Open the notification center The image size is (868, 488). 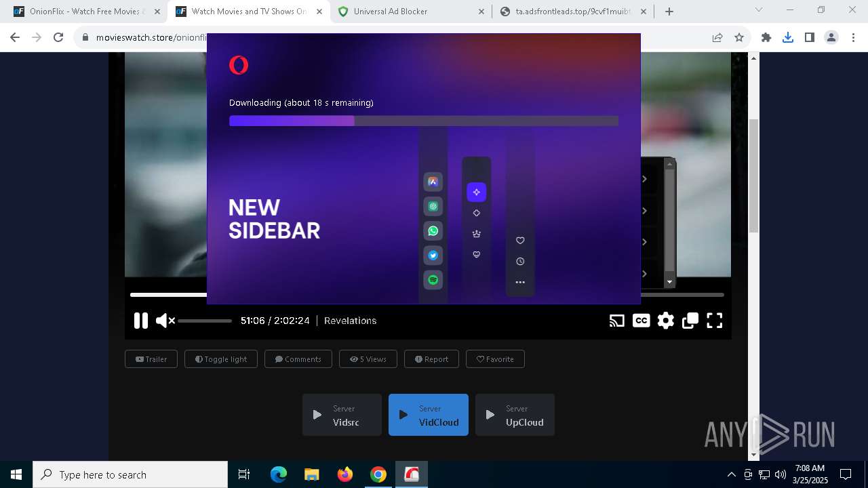click(846, 474)
